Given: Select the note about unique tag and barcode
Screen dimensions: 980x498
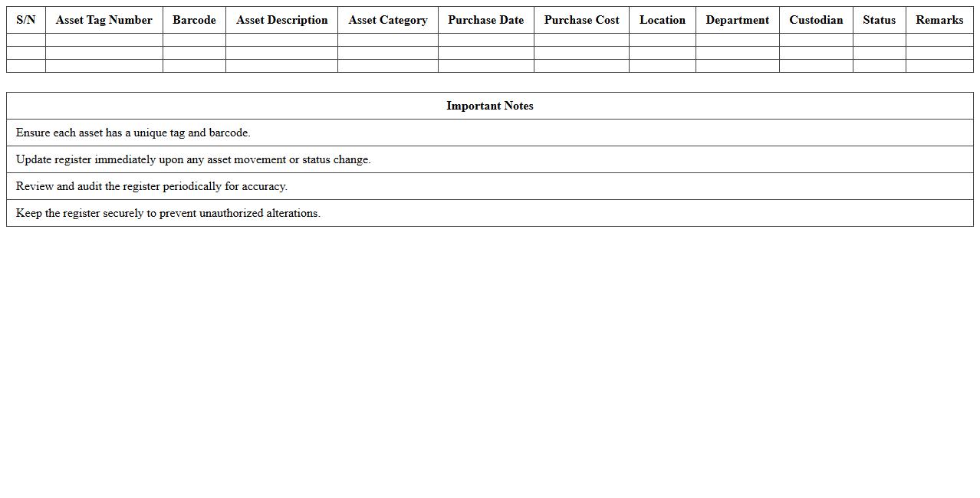Looking at the screenshot, I should pyautogui.click(x=133, y=133).
